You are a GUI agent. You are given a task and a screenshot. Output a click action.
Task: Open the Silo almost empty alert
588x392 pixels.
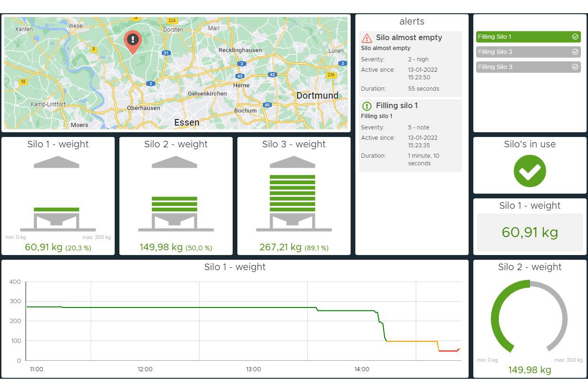point(409,38)
